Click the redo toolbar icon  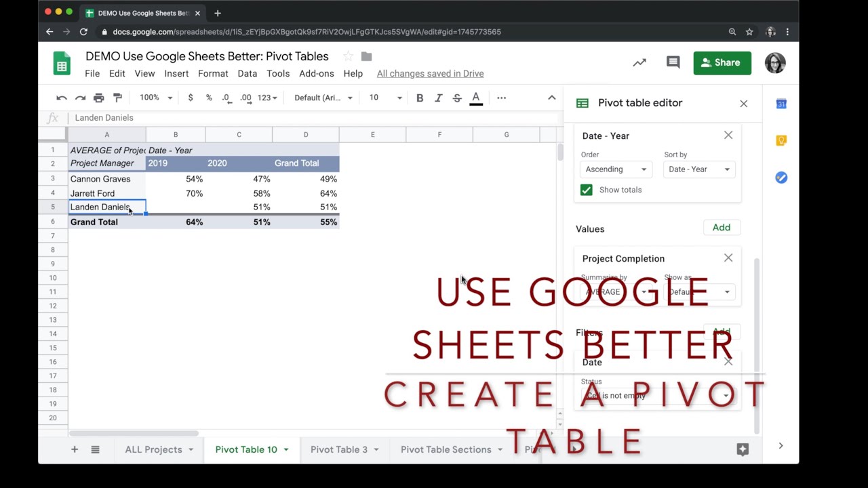80,98
